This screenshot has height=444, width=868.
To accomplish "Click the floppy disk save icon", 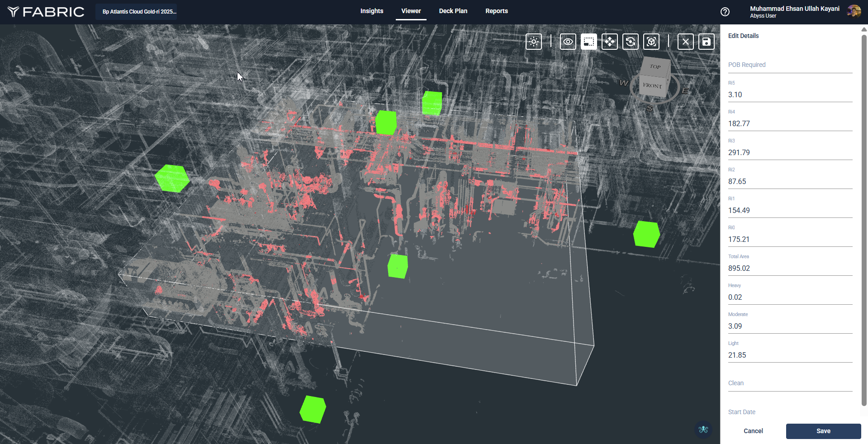I will 706,42.
